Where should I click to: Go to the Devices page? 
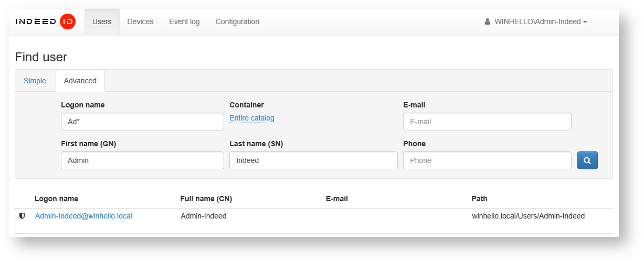coord(140,22)
